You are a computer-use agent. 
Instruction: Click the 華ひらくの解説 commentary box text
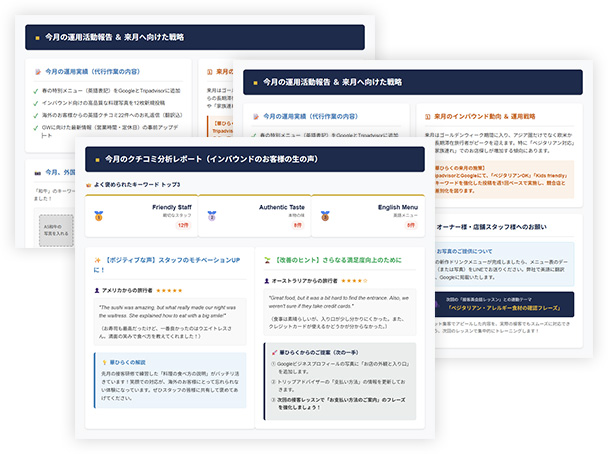pos(170,386)
